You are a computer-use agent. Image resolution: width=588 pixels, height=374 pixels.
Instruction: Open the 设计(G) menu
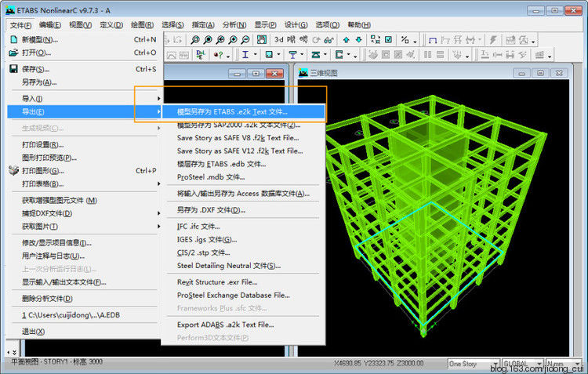296,25
